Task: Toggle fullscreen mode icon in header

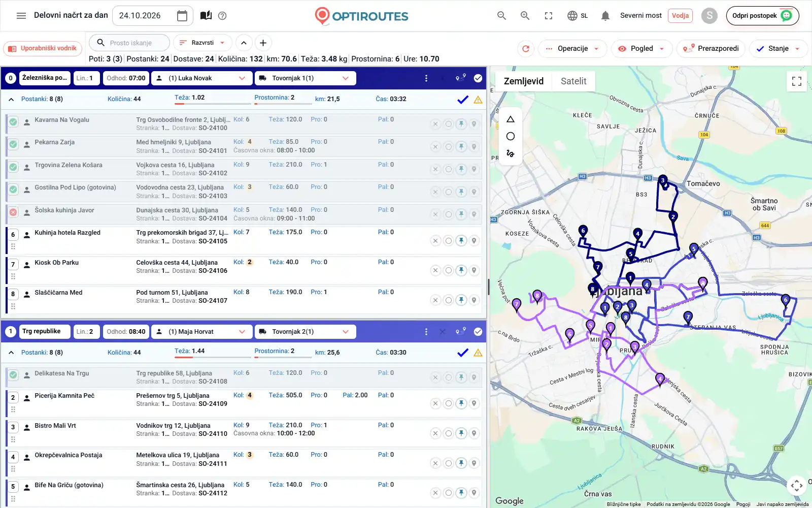Action: [549, 16]
